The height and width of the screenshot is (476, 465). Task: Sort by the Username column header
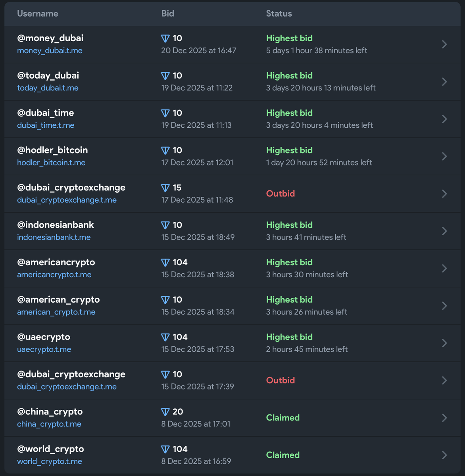(x=38, y=13)
